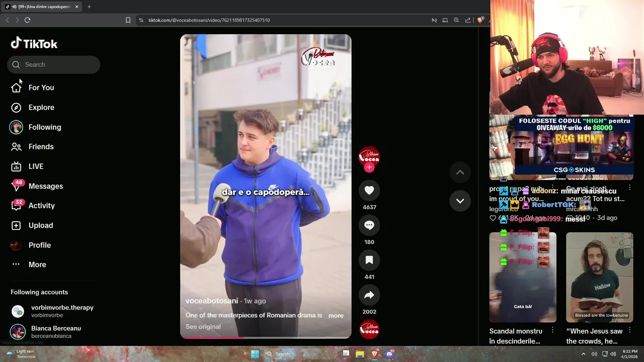Click See original translation link
The width and height of the screenshot is (644, 362).
click(x=203, y=327)
